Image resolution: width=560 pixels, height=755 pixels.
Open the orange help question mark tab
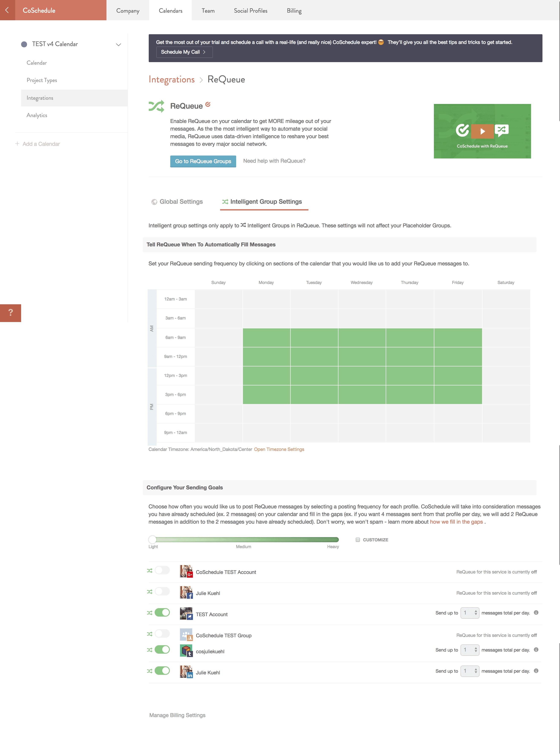tap(11, 313)
